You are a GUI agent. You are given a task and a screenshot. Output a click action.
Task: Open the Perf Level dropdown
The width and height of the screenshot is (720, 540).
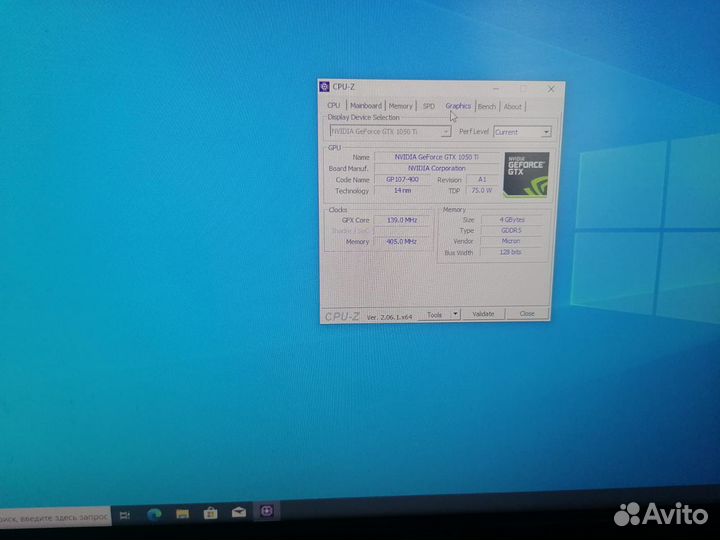coord(546,132)
